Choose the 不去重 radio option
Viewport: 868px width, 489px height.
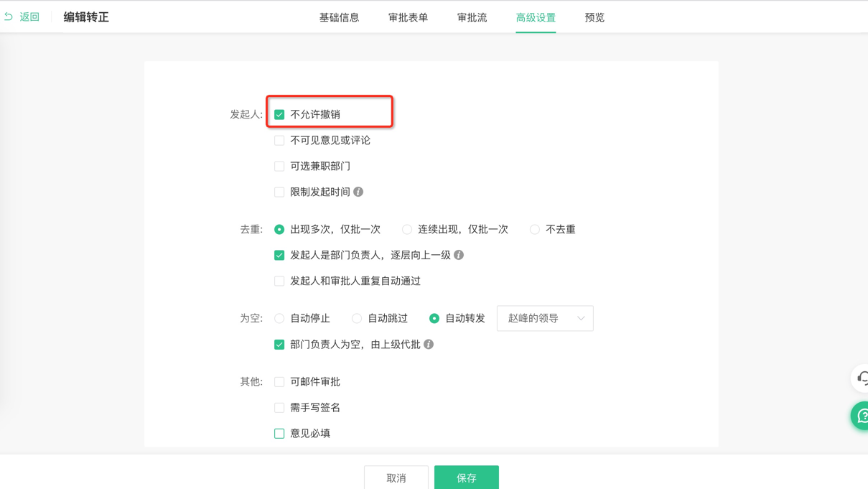535,230
